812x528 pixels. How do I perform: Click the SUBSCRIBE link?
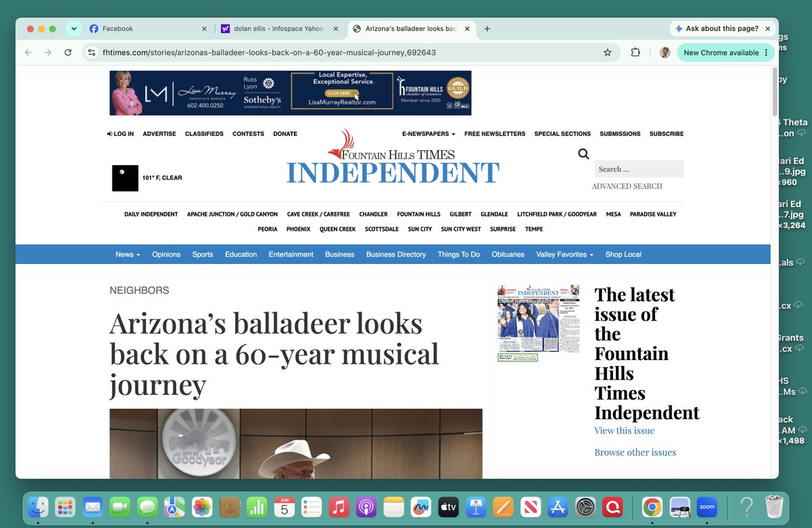(x=667, y=134)
